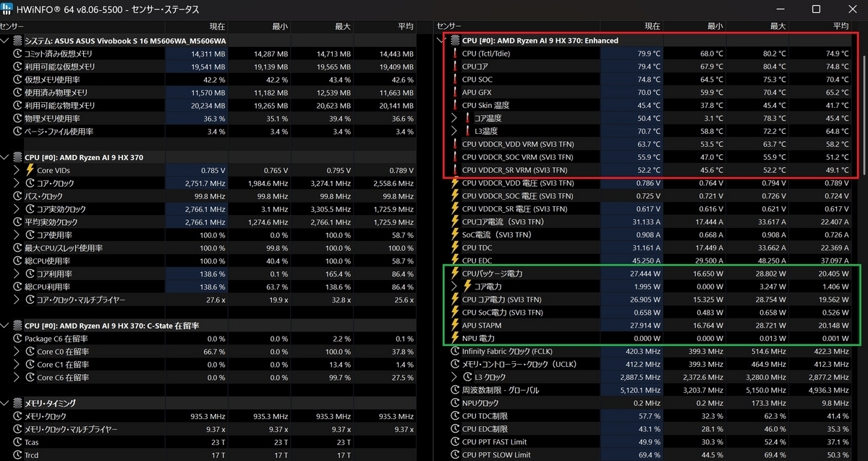Viewport: 868px width, 461px height.
Task: Maximize the HWiNFO sensor window
Action: [816, 9]
